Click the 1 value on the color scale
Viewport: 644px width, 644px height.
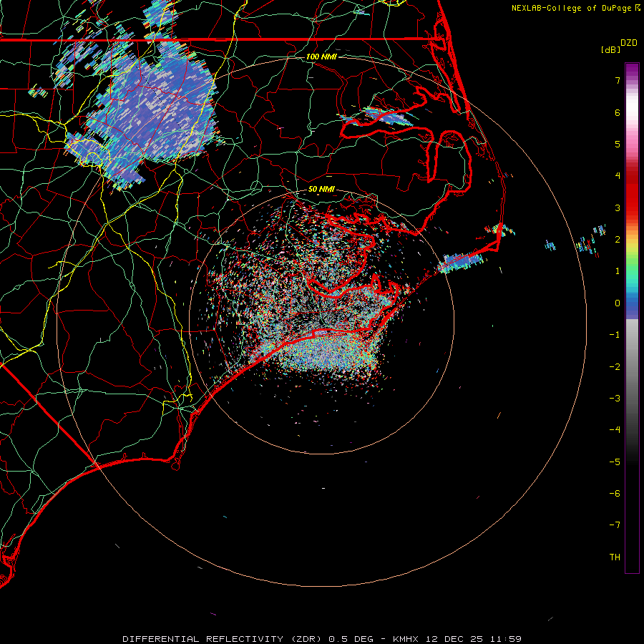point(618,271)
